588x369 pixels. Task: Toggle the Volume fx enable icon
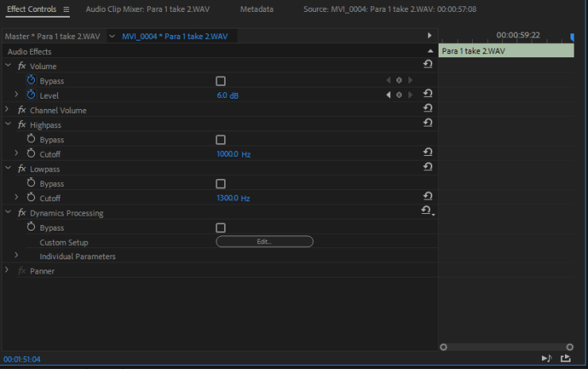[21, 66]
